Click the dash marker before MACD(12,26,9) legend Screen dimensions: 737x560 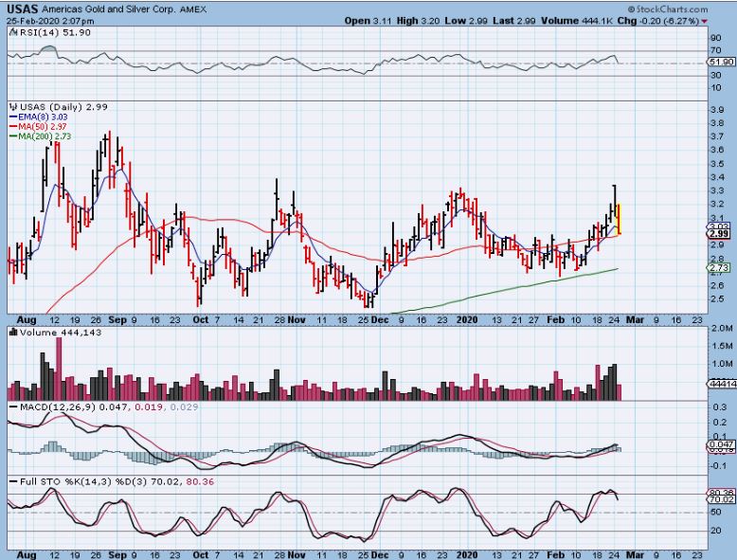tap(13, 407)
